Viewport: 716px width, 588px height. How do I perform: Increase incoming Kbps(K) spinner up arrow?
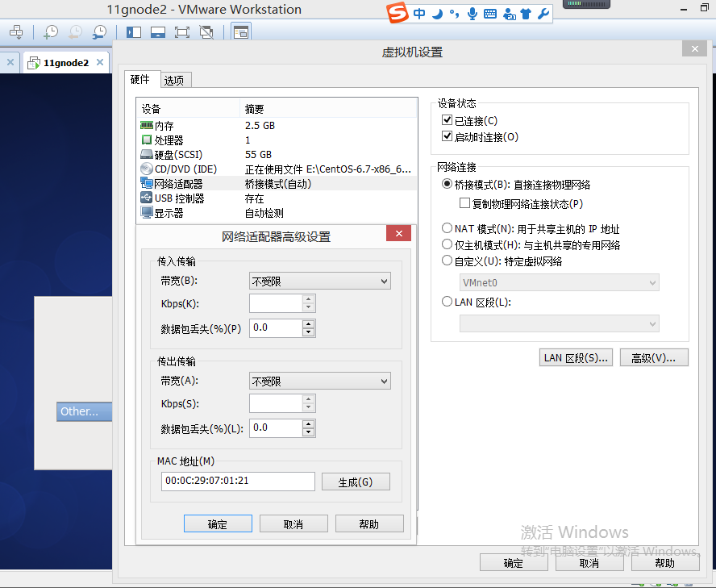[x=309, y=299]
